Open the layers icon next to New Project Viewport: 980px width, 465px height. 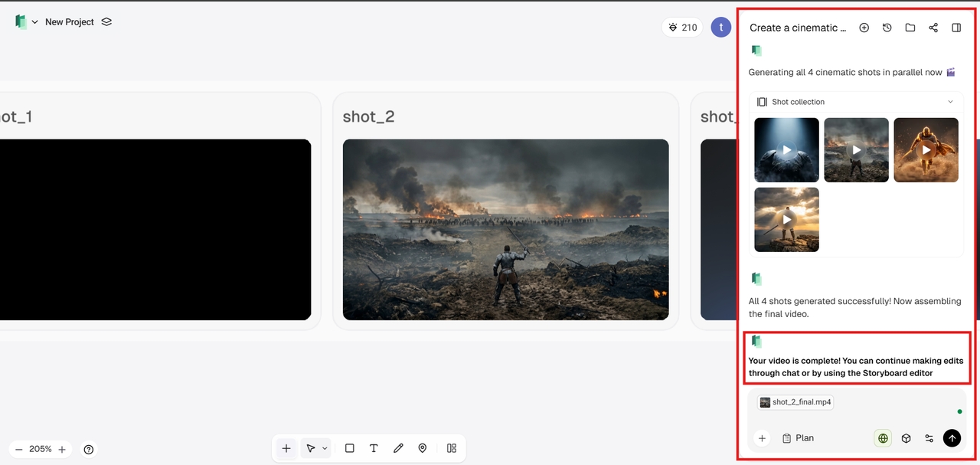[106, 21]
